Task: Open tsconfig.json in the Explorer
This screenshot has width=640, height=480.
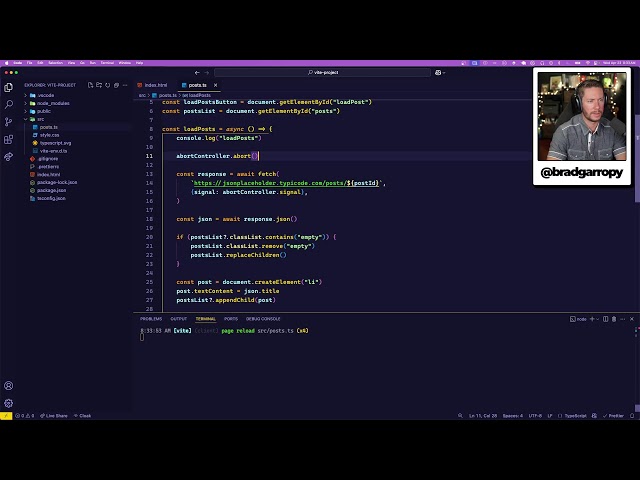Action: pyautogui.click(x=51, y=198)
